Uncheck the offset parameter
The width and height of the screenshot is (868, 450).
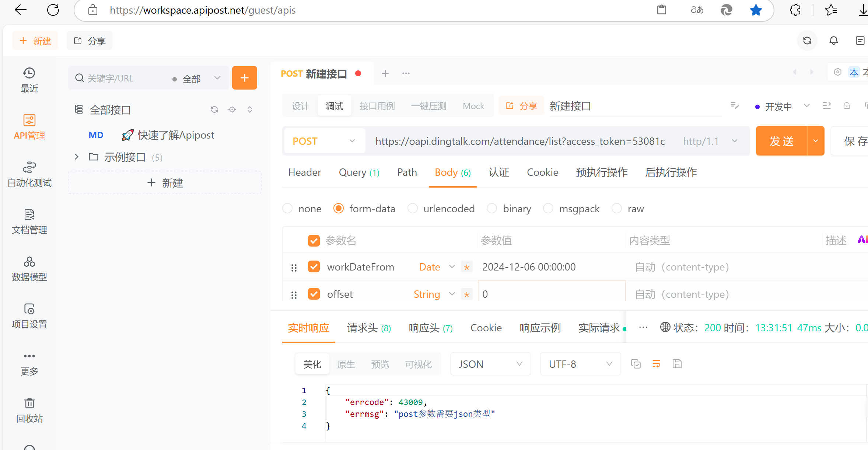(x=314, y=294)
